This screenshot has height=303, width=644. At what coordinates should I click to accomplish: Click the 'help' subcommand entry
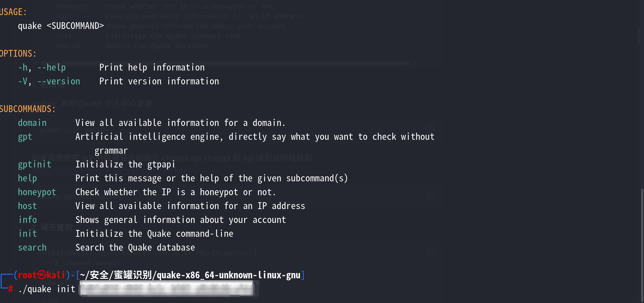(x=27, y=178)
